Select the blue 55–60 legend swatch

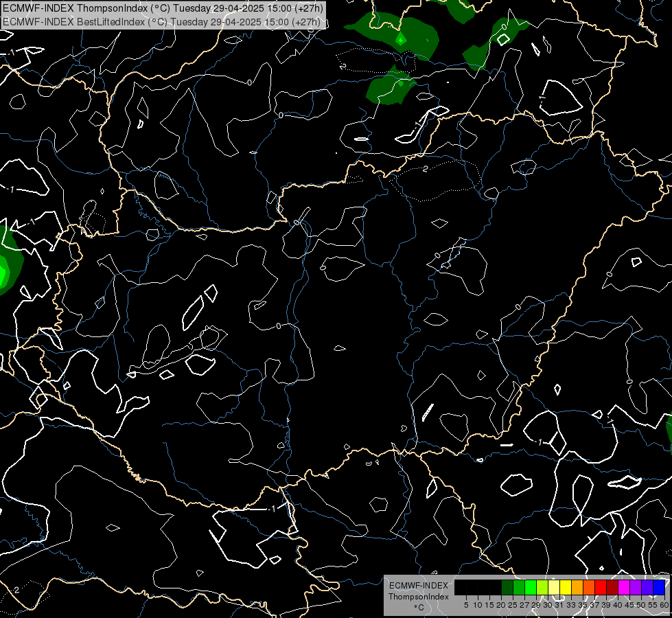coord(659,587)
